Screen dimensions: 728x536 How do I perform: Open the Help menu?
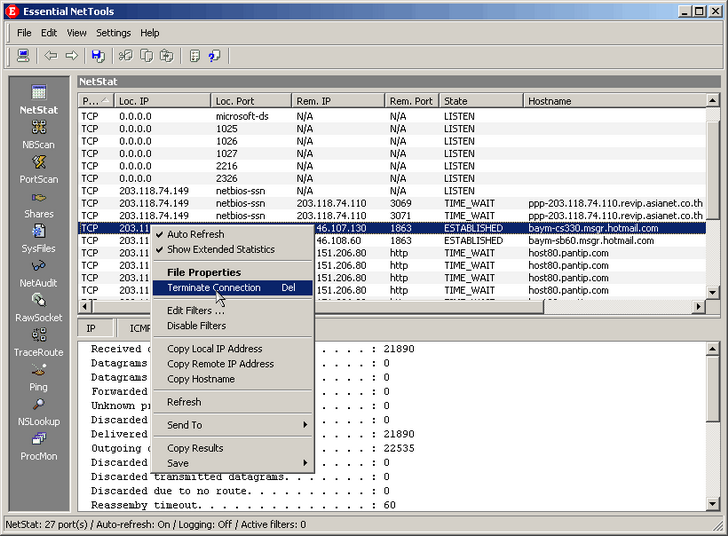150,33
